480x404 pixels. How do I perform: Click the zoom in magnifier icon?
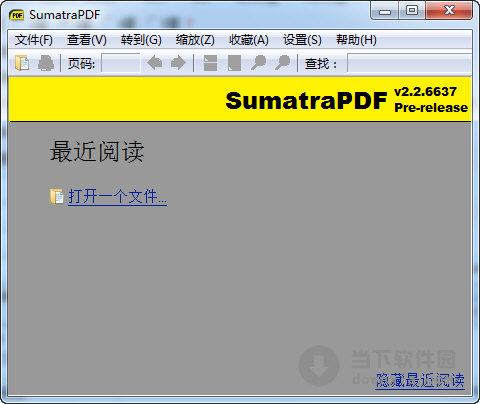(283, 63)
